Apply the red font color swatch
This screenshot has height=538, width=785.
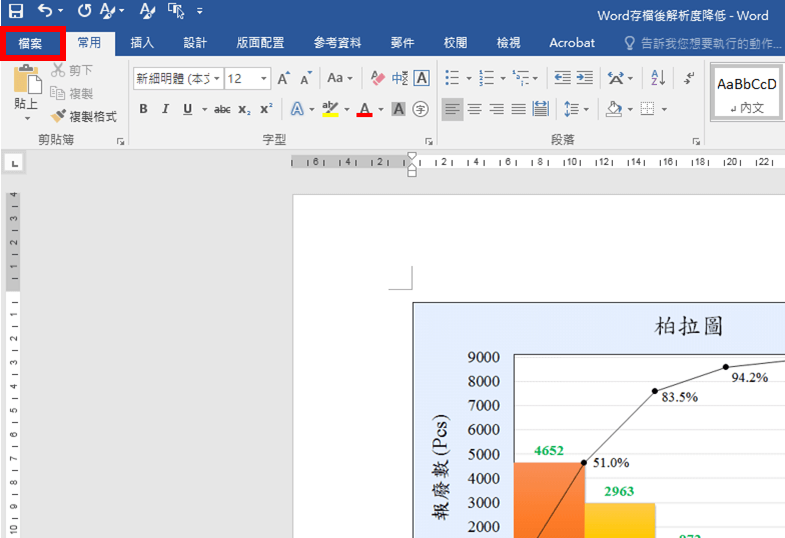click(365, 109)
